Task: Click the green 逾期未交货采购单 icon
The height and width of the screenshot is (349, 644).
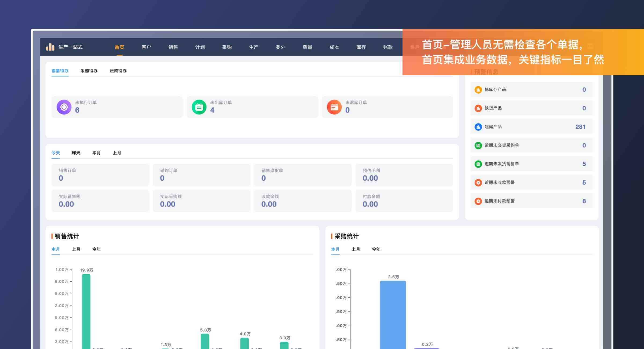Action: point(478,146)
